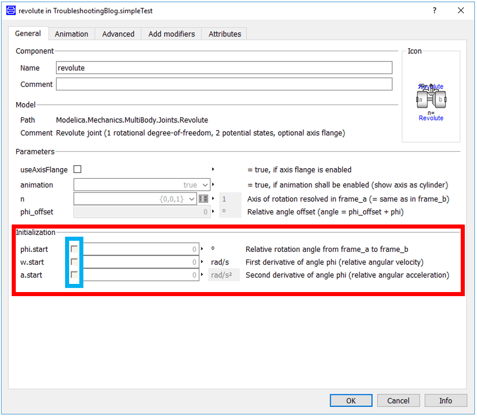477x417 pixels.
Task: Click the empty Comment input field
Action: [x=224, y=84]
